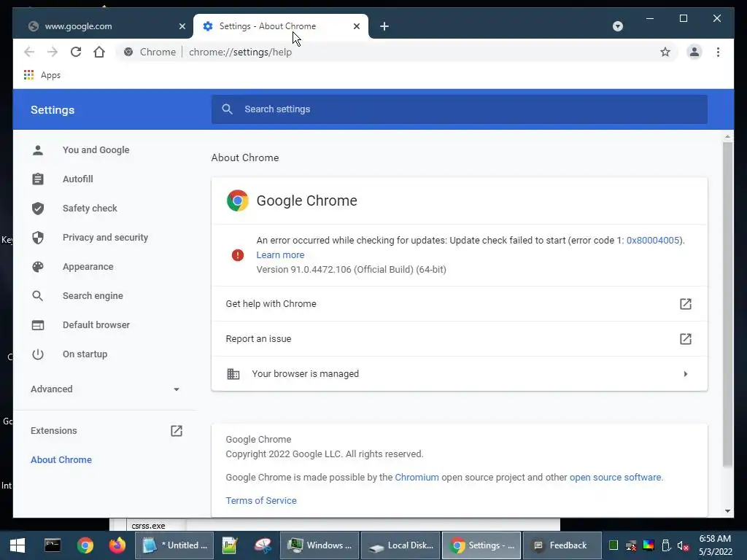Open the tab search dropdown arrow

617,26
